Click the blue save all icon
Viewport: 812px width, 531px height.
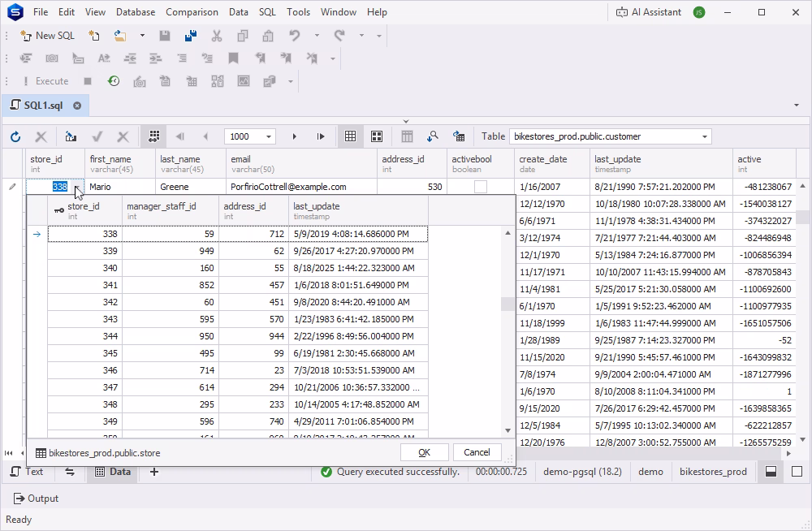coord(191,35)
